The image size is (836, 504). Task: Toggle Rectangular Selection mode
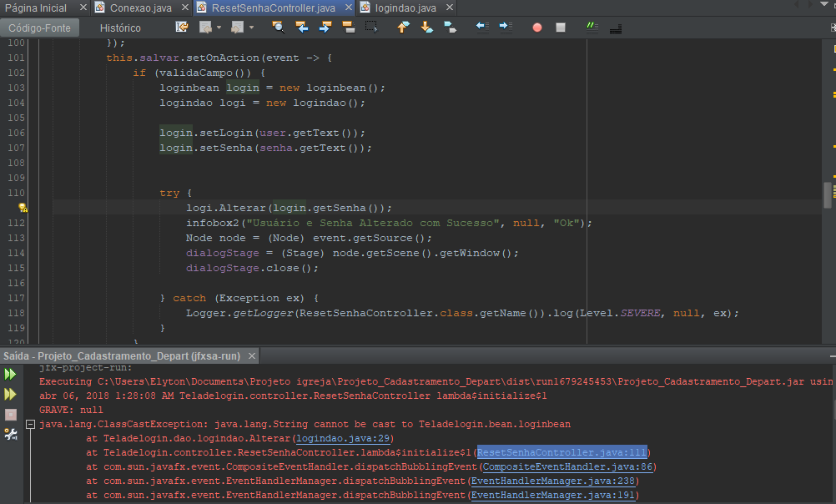click(371, 28)
